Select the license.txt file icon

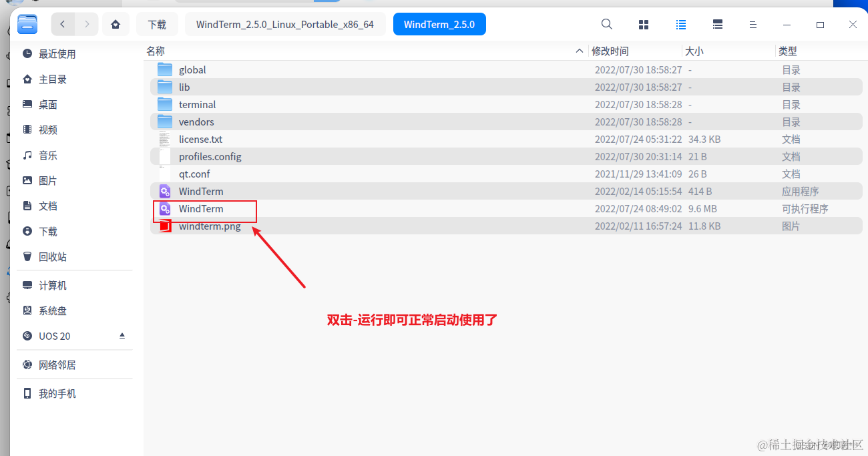coord(165,139)
